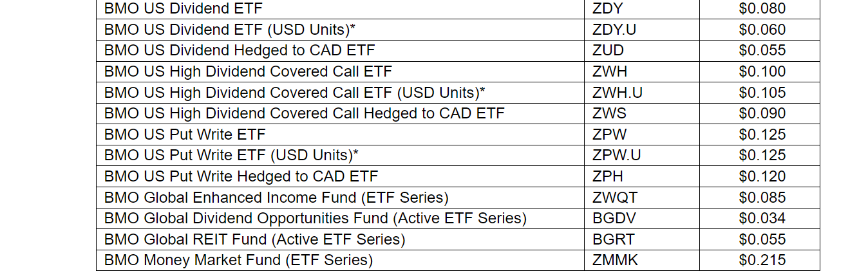Screen dimensions: 868x278
Task: Select the BGDV ticker cell
Action: point(614,218)
